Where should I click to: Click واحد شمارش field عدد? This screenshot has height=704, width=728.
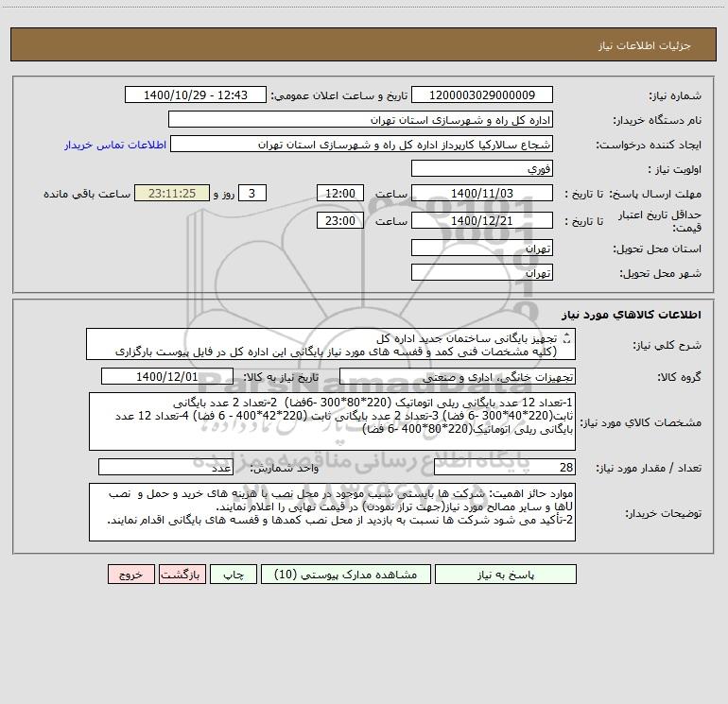coord(165,468)
